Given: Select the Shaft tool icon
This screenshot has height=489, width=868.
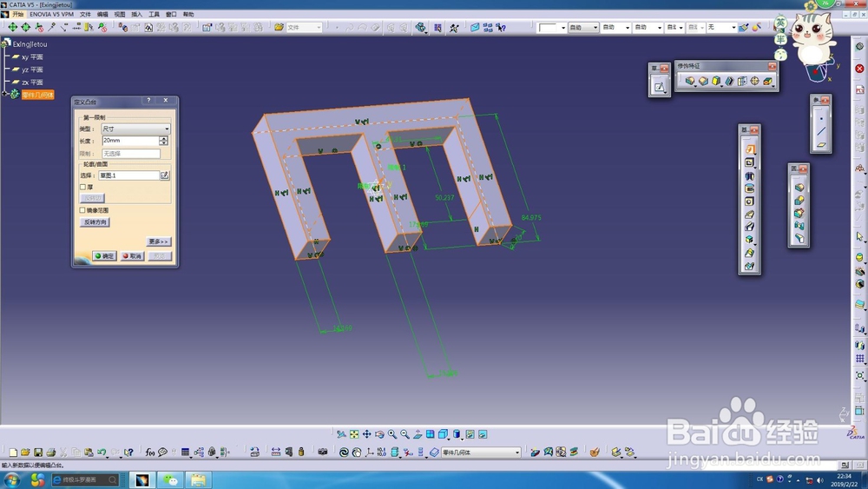Looking at the screenshot, I should coord(750,175).
